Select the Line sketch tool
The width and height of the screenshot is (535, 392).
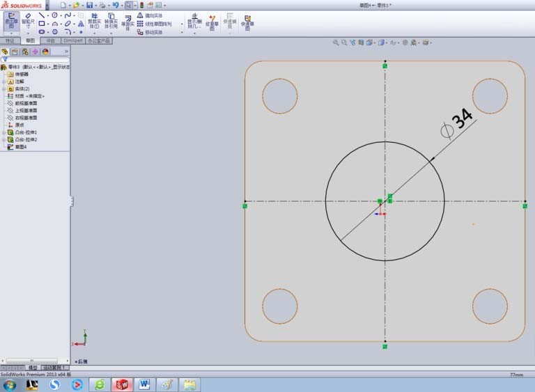coord(42,15)
